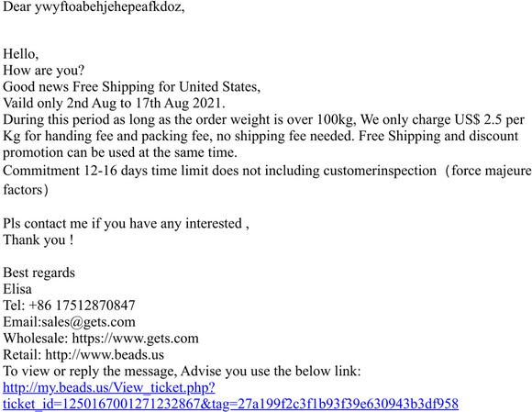
Task: Click the 'US$ 2.5 per' price text
Action: click(x=490, y=120)
